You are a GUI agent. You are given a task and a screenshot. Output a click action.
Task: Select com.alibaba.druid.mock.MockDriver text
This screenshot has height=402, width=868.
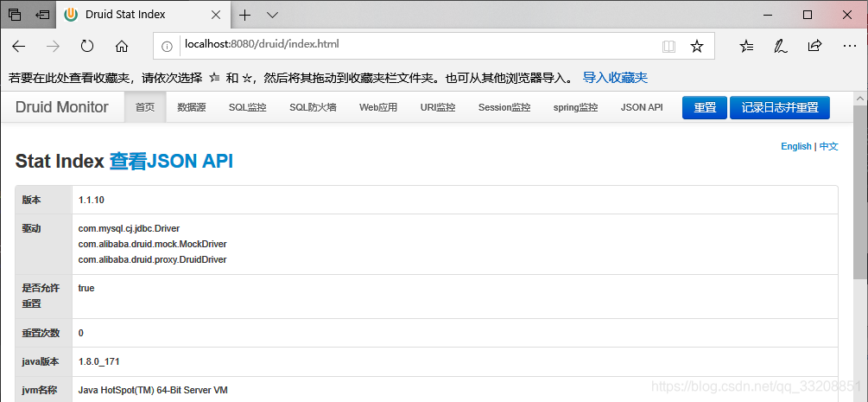[x=152, y=244]
